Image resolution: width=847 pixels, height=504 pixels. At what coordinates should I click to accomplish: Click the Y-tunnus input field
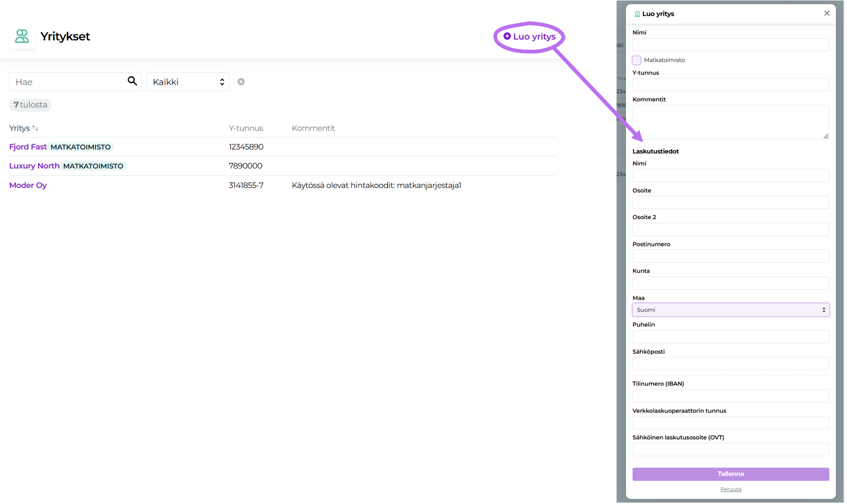point(730,85)
